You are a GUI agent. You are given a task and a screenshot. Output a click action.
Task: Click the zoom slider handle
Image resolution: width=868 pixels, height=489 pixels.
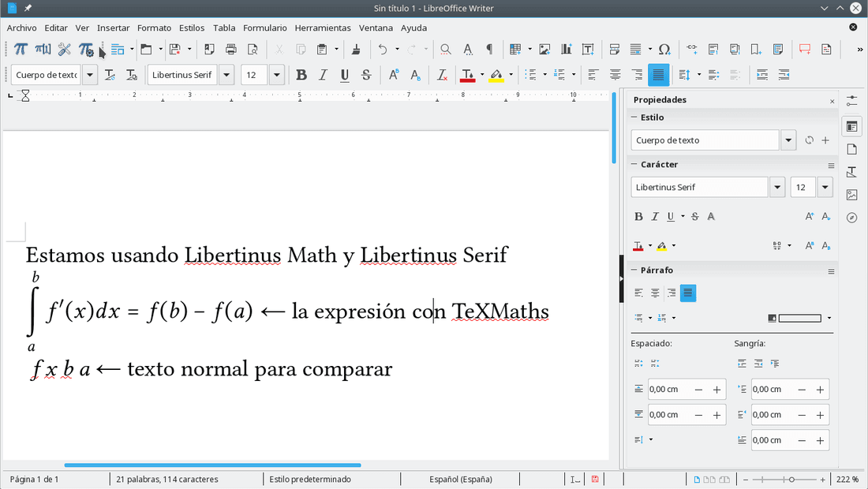pyautogui.click(x=791, y=480)
